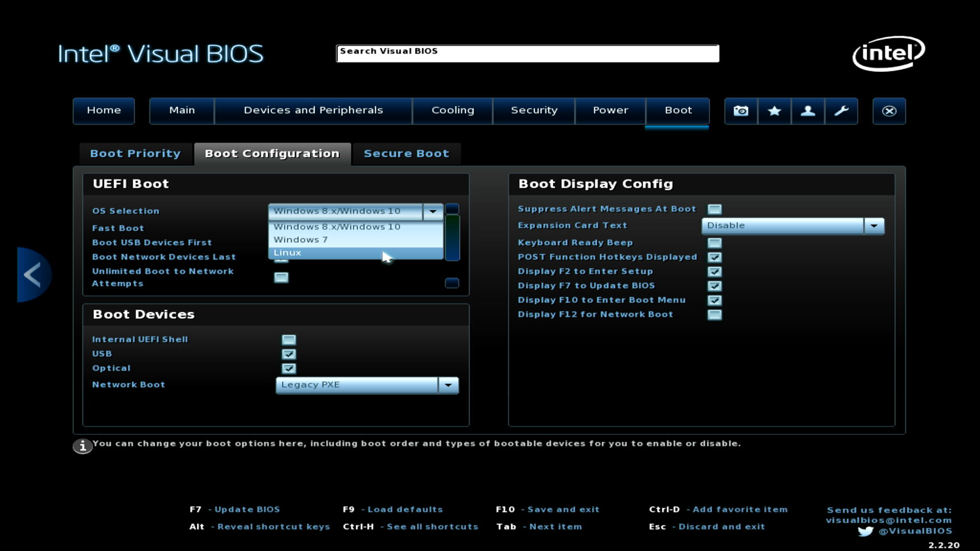Switch to Boot Priority tab
980x551 pixels.
point(135,154)
